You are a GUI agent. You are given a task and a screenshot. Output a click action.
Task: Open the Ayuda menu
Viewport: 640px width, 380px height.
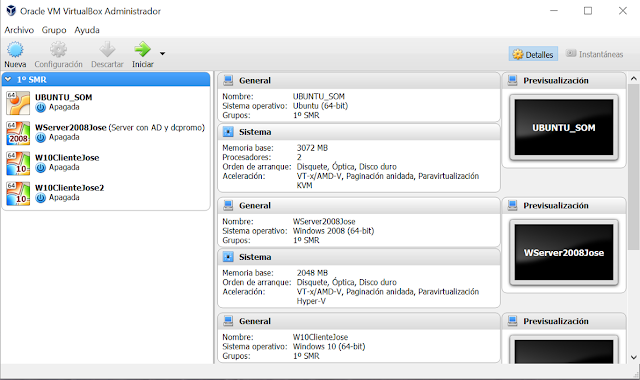87,30
